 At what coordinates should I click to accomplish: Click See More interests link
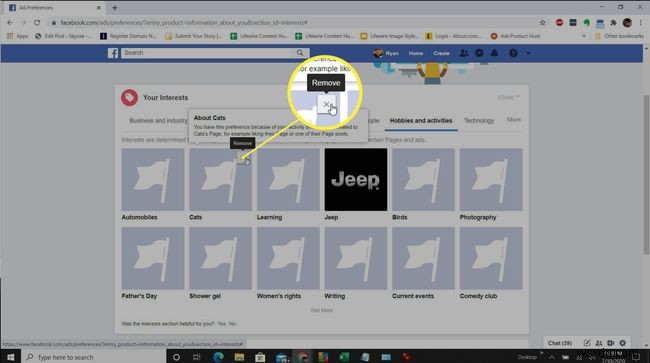coord(322,310)
